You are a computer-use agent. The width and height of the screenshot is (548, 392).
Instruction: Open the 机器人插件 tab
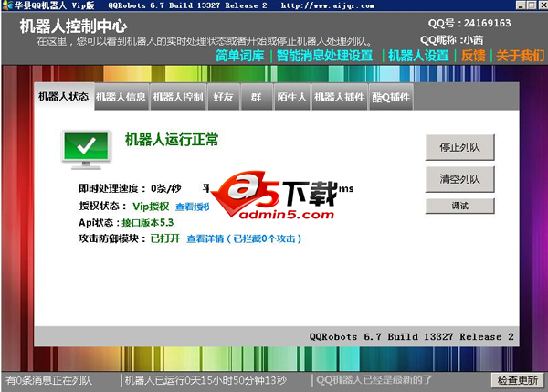(x=340, y=97)
